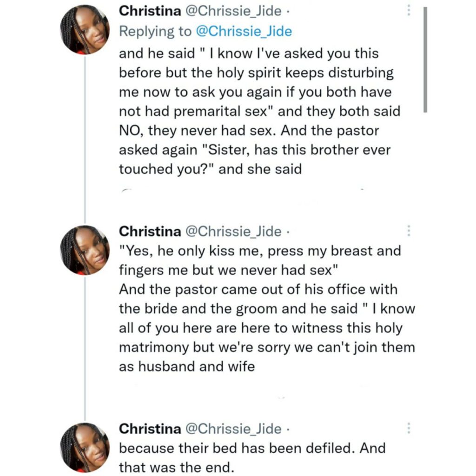Click the Christina display name on the second tweet
This screenshot has width=476, height=476.
click(150, 231)
